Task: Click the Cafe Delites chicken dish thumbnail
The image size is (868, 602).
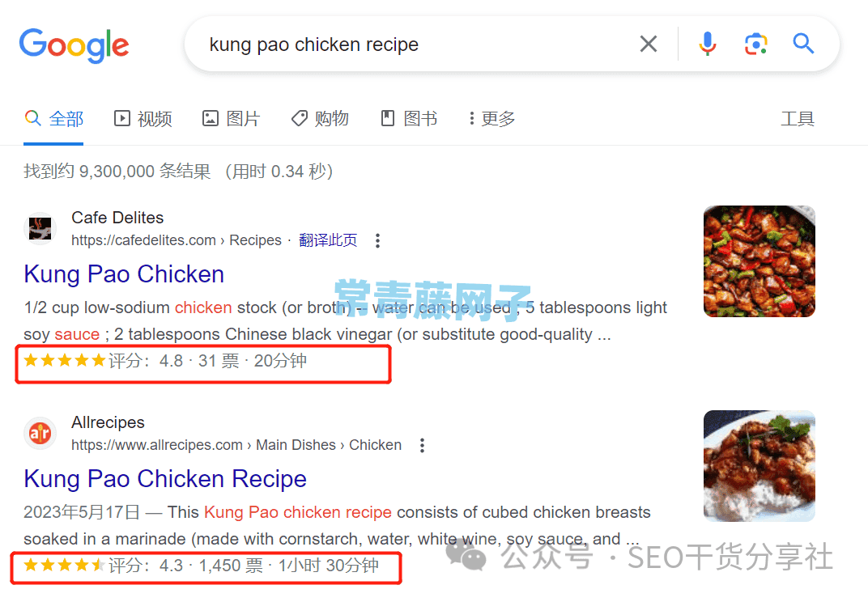Action: click(x=759, y=261)
